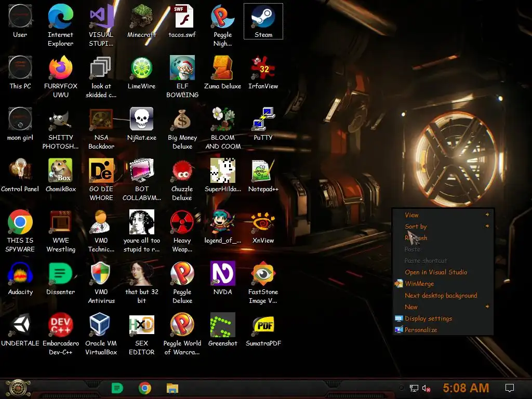
Task: Open the network tray icon
Action: (x=414, y=388)
